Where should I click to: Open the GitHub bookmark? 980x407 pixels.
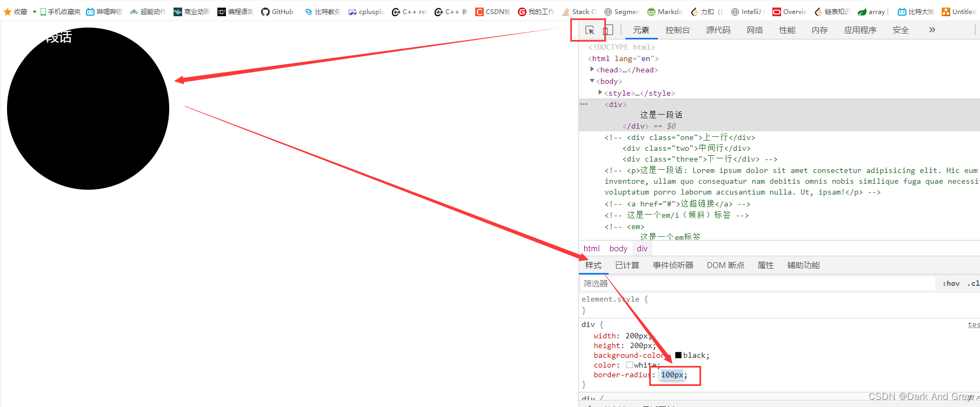[278, 11]
